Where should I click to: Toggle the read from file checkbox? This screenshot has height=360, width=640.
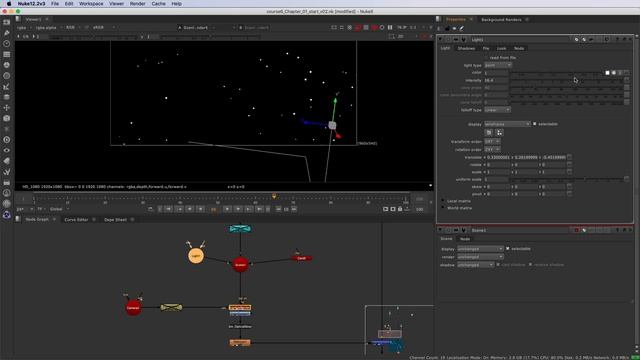[486, 58]
